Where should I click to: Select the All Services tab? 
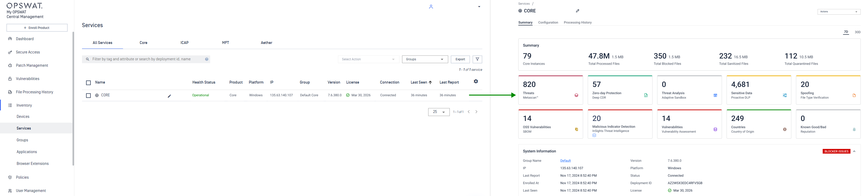coord(103,43)
